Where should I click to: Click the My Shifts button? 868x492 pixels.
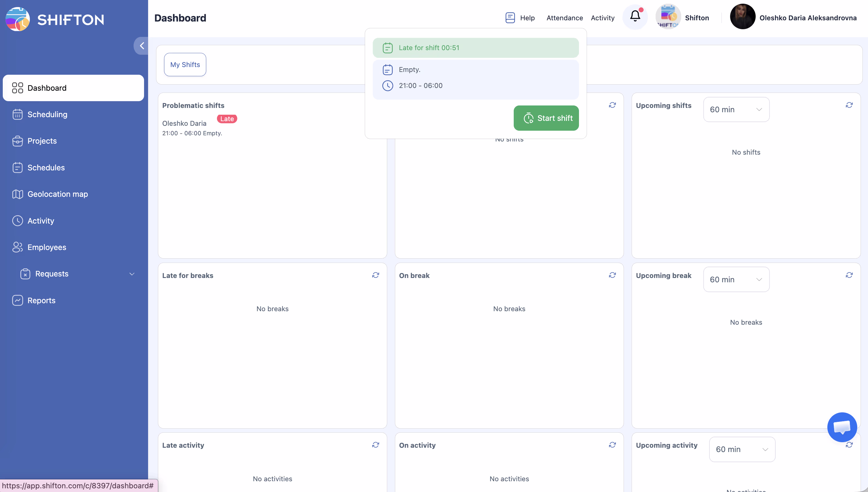[185, 65]
